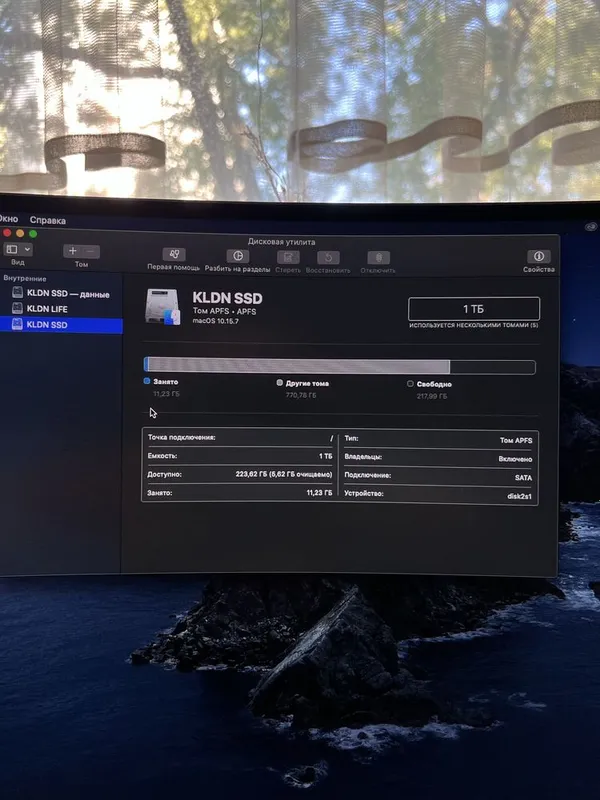
Task: Click the Отключить unmount icon
Action: coord(378,258)
